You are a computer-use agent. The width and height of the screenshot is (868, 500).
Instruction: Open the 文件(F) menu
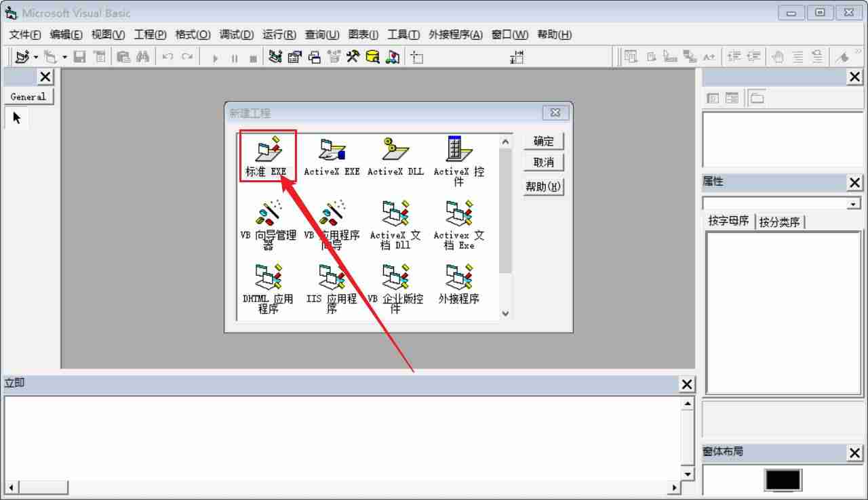(25, 35)
